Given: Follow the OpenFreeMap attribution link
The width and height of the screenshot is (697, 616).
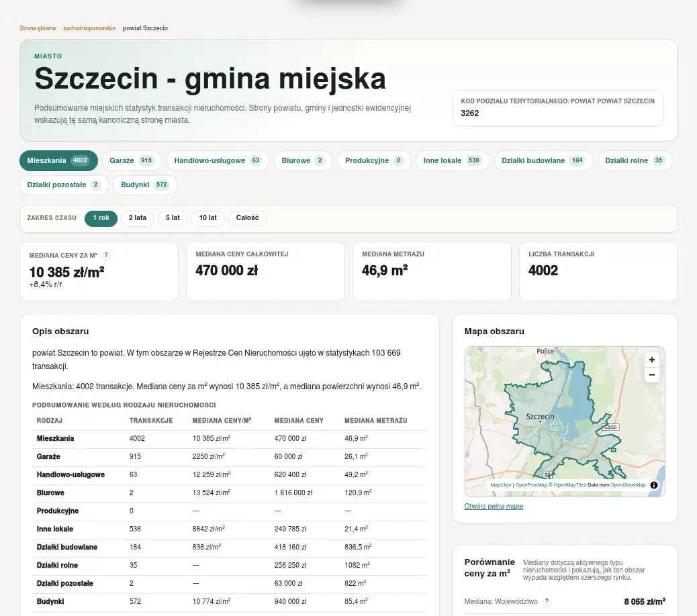Looking at the screenshot, I should click(x=531, y=485).
